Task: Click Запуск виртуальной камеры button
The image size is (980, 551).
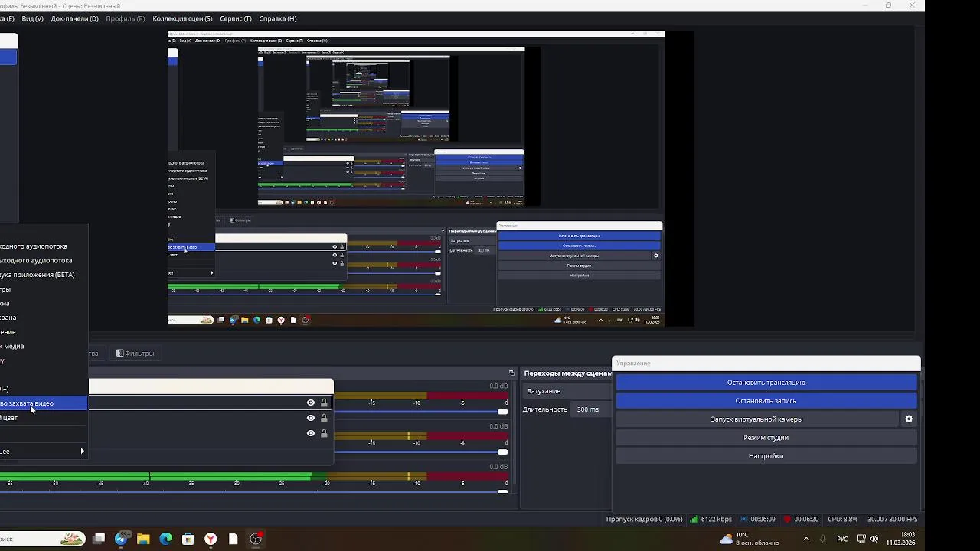Action: pos(756,419)
